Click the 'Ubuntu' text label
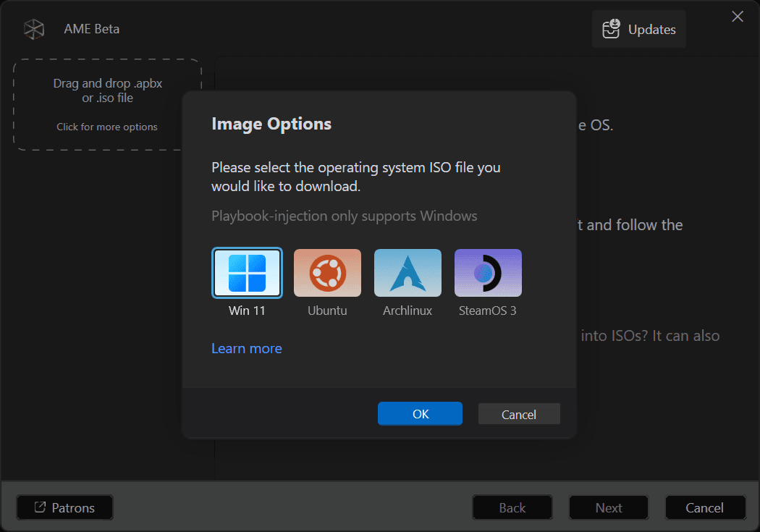The image size is (760, 532). [x=327, y=311]
